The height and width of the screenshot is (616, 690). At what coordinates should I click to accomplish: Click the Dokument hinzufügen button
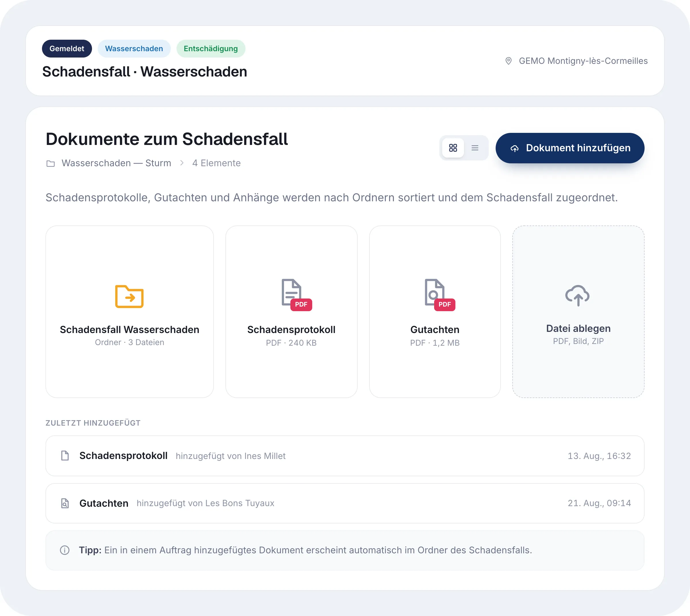pyautogui.click(x=570, y=148)
